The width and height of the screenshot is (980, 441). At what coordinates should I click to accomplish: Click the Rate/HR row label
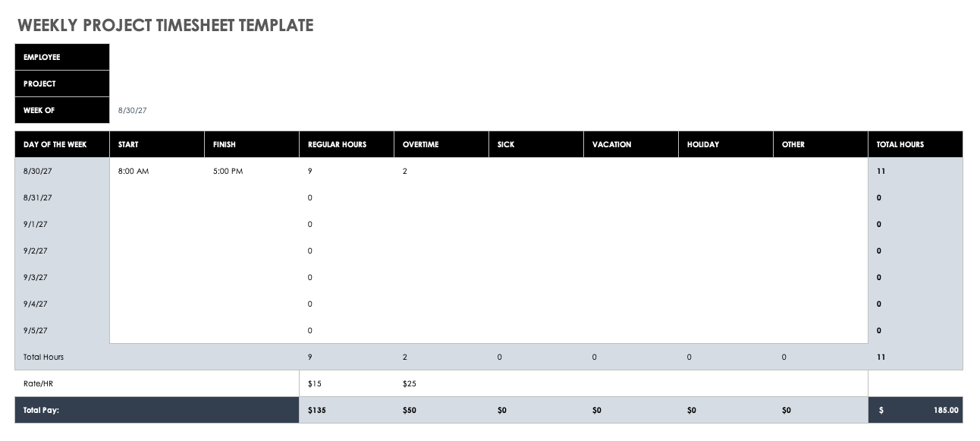(38, 383)
